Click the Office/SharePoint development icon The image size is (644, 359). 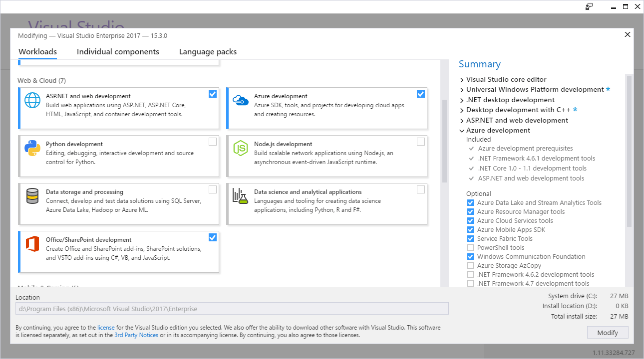[x=32, y=244]
